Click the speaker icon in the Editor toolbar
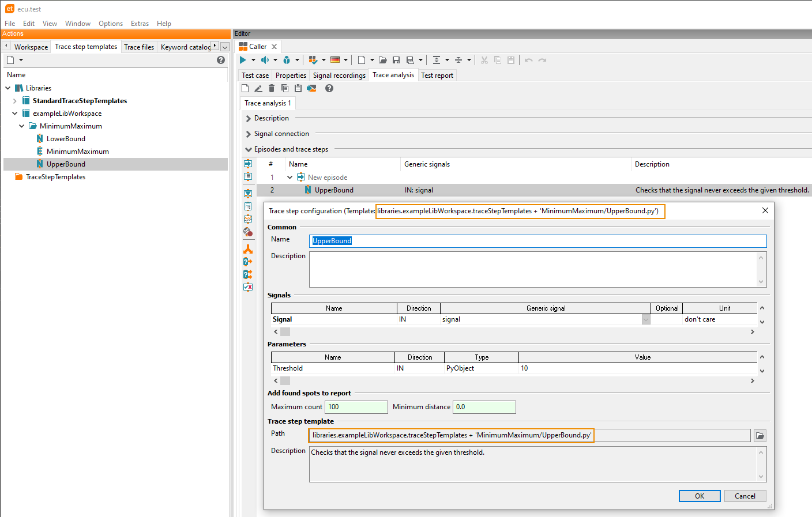 [265, 60]
